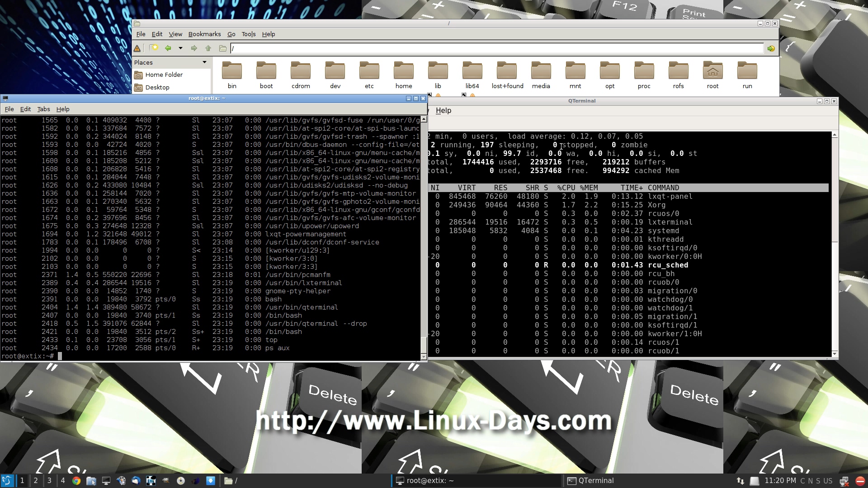The image size is (868, 488).
Task: Expand the Places side pane dropdown
Action: click(204, 62)
